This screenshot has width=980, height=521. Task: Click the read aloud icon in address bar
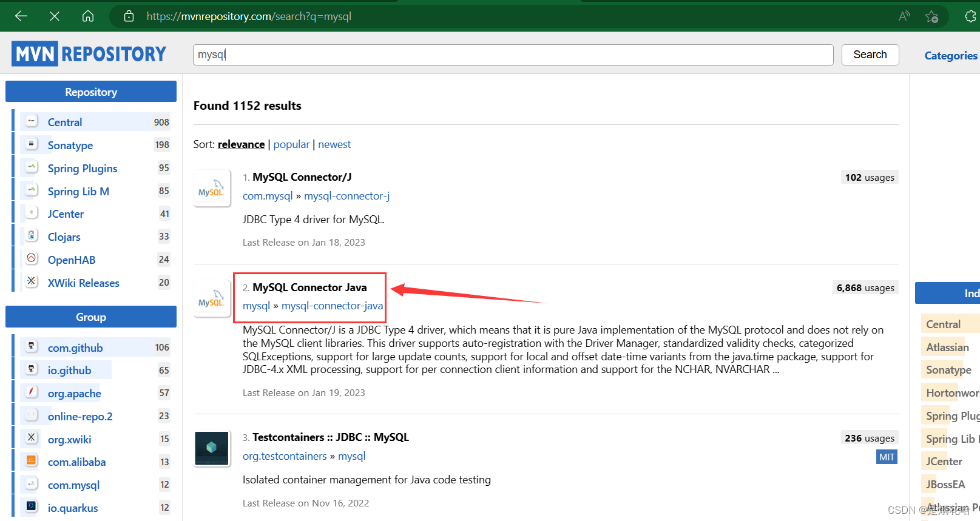904,16
